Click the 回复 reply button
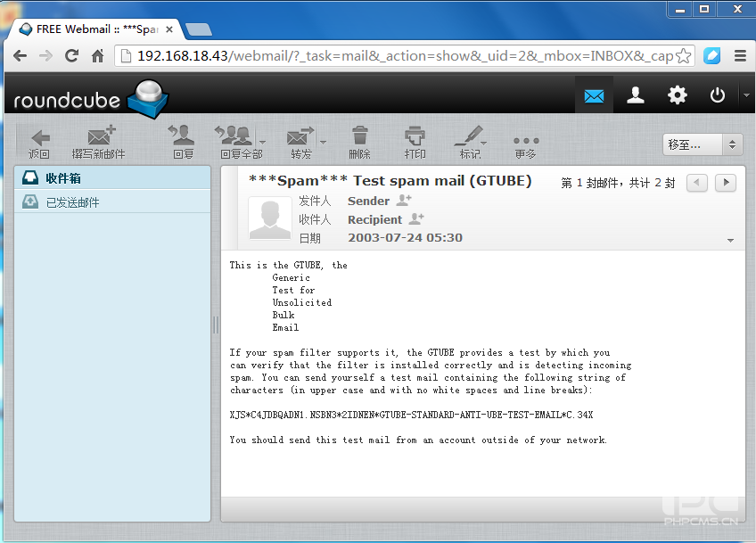 [183, 143]
